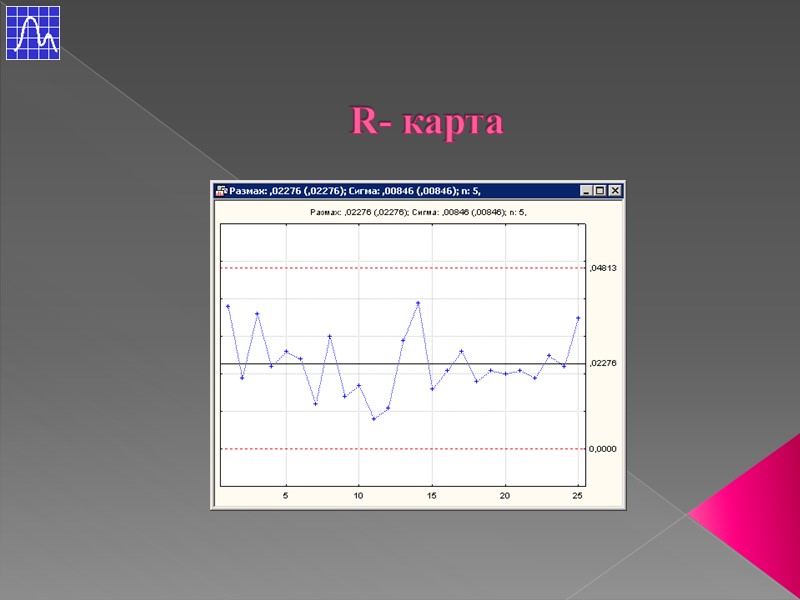Select the rising data point at sample 8
This screenshot has height=600, width=800.
pyautogui.click(x=329, y=336)
